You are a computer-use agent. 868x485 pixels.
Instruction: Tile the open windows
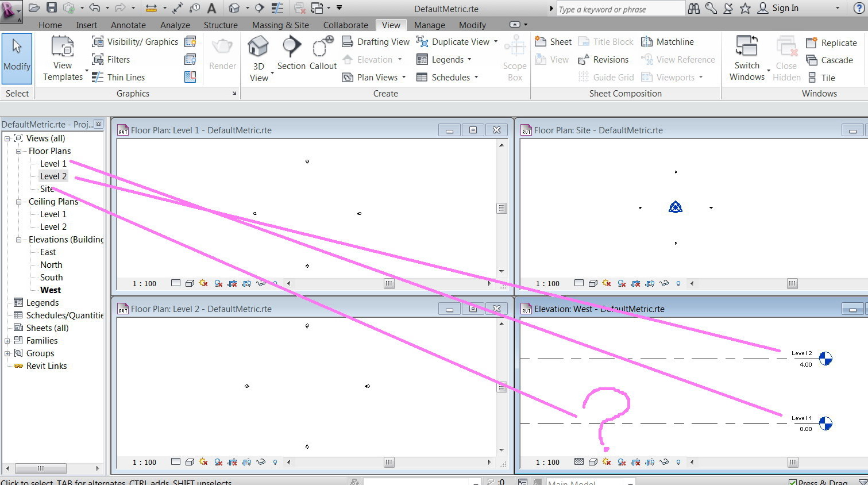(821, 78)
